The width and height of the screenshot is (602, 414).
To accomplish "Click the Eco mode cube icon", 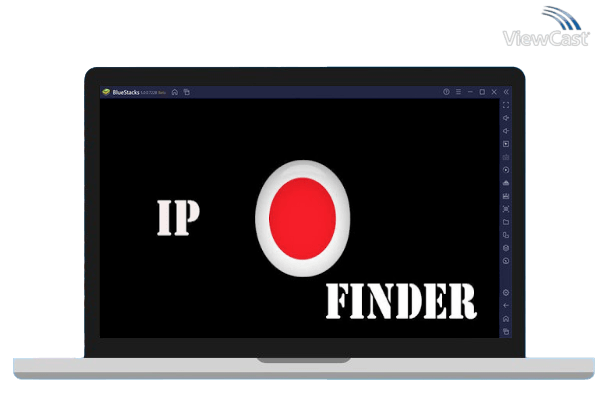I will [506, 248].
